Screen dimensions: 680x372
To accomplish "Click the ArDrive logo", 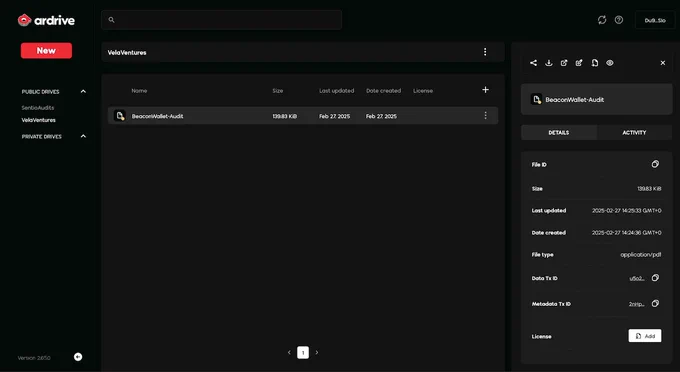I will (46, 20).
